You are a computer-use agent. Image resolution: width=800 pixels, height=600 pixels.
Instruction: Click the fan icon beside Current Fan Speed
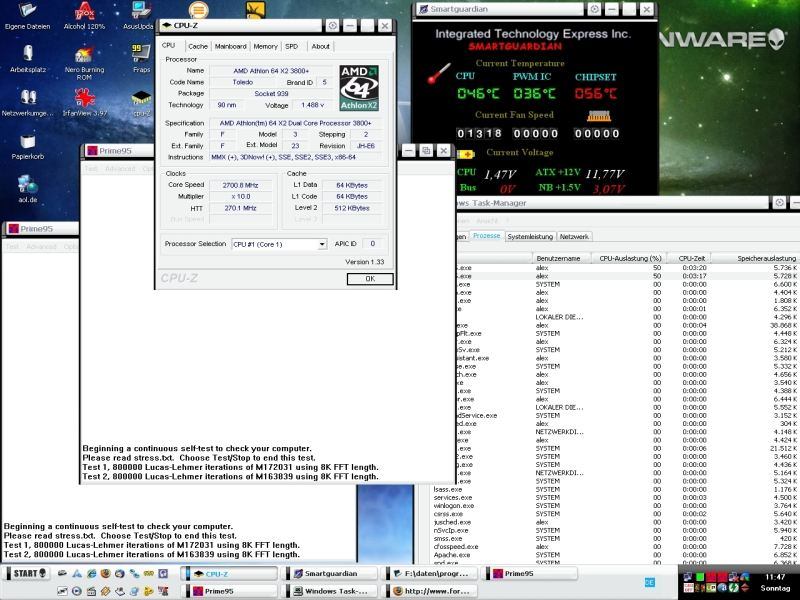[x=598, y=116]
